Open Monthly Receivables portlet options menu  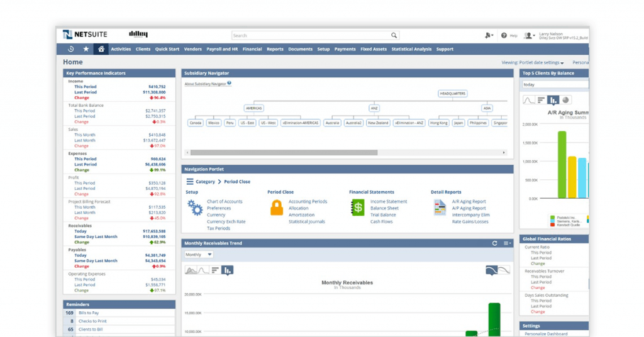pyautogui.click(x=508, y=243)
